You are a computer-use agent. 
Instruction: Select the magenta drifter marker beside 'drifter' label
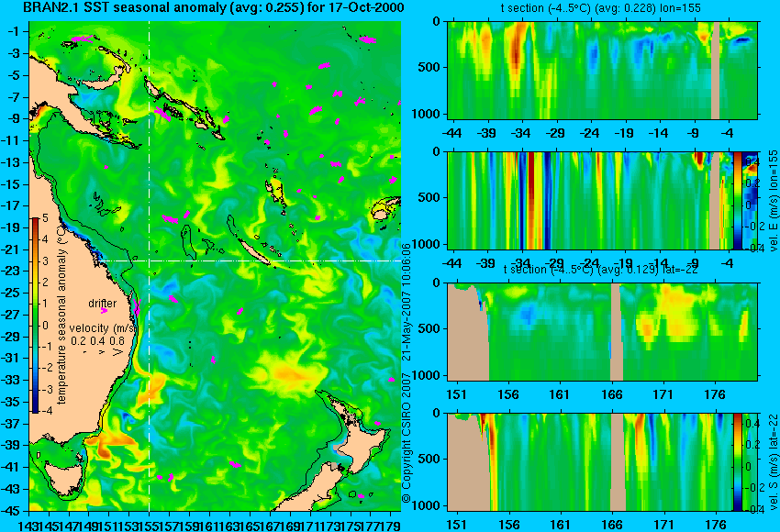click(x=104, y=310)
